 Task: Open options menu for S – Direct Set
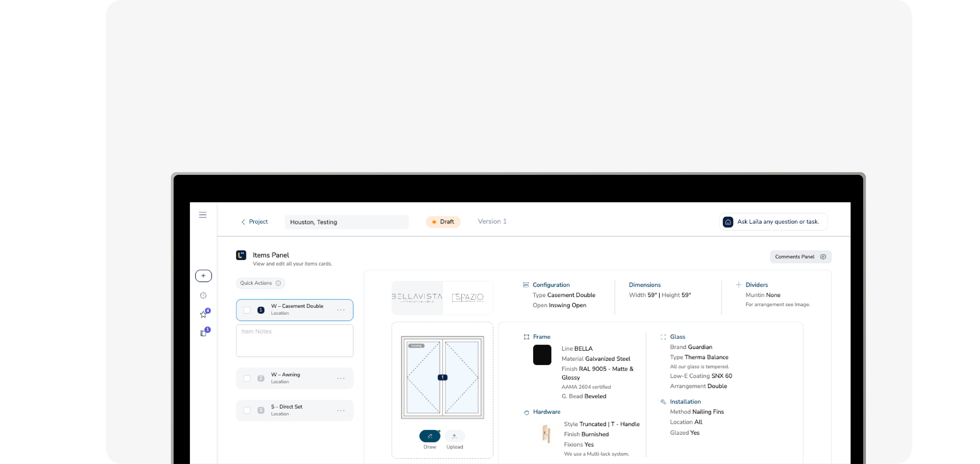click(x=341, y=410)
